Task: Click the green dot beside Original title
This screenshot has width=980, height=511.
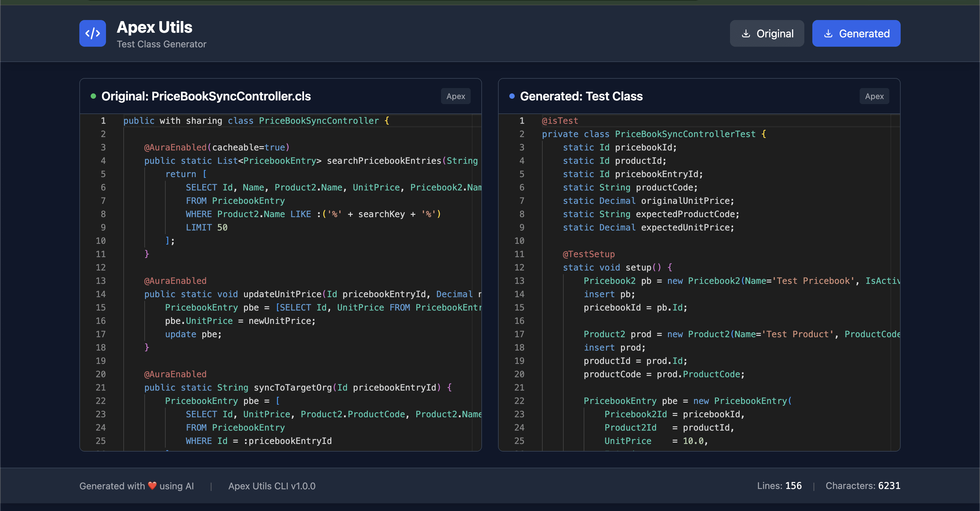Action: coord(93,96)
